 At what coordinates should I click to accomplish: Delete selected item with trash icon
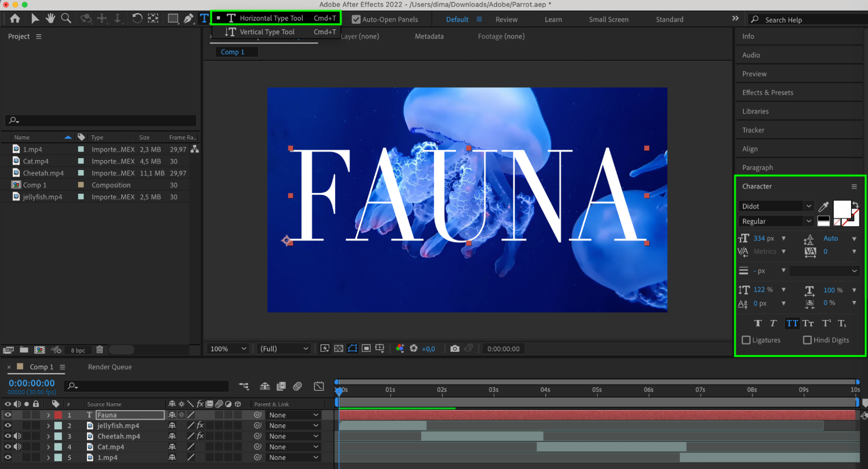click(99, 350)
